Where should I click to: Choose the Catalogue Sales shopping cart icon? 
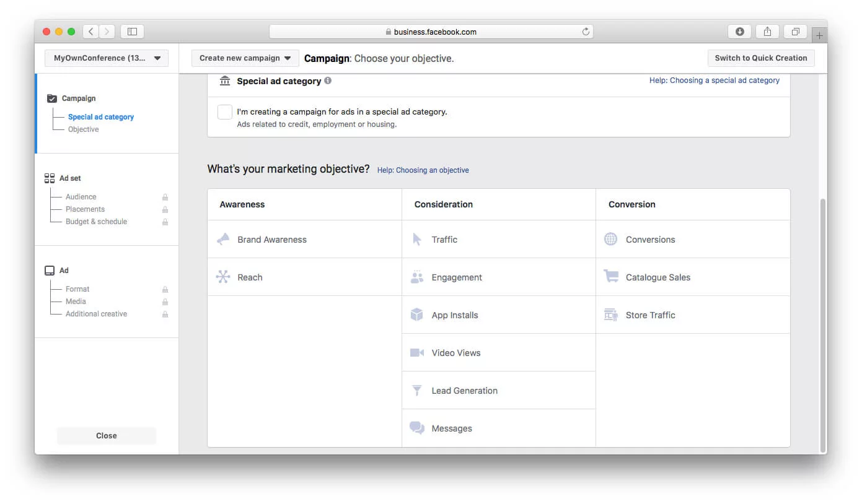click(x=610, y=277)
